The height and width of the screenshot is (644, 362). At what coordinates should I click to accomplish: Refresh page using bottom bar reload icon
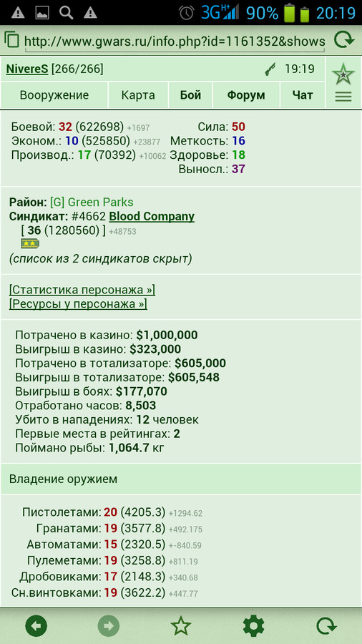(x=327, y=626)
